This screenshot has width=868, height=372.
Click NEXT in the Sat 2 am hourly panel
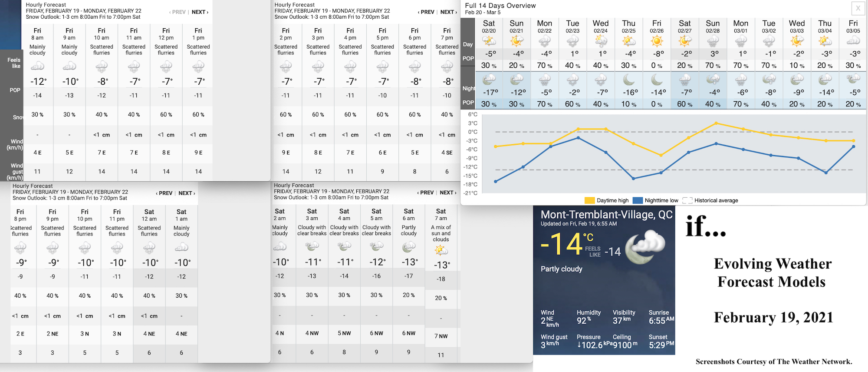coord(448,193)
